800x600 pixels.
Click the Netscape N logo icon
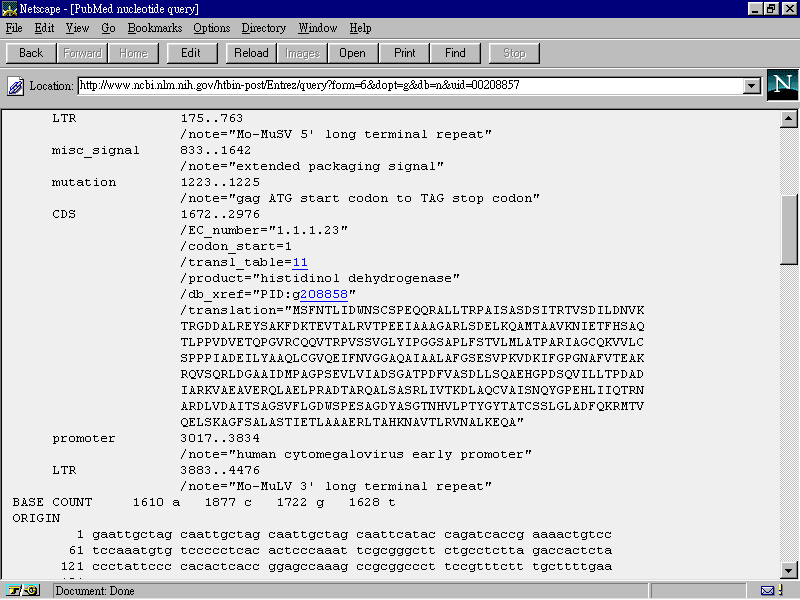(782, 85)
